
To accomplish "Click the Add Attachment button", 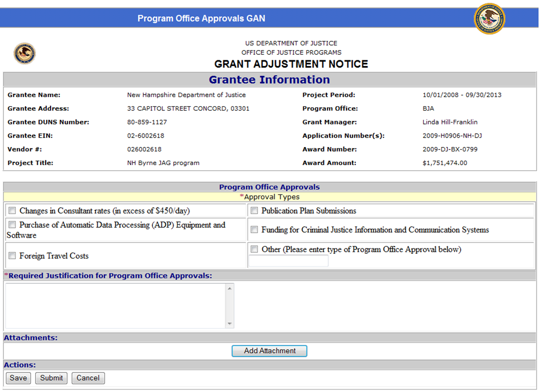I will click(270, 351).
